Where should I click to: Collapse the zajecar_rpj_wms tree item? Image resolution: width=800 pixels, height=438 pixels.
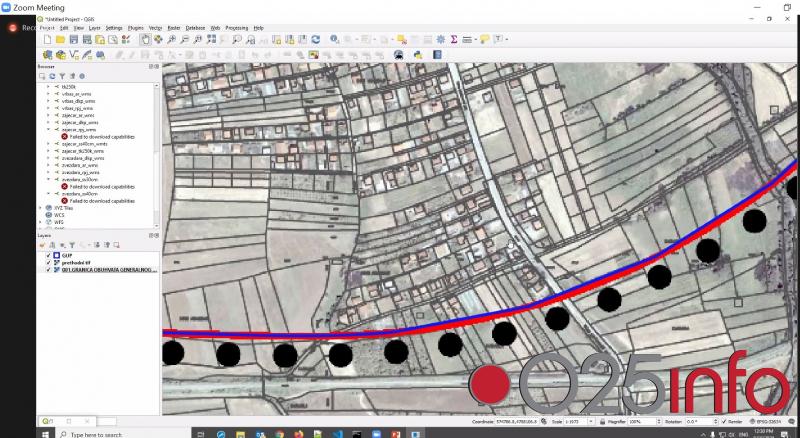tap(47, 129)
